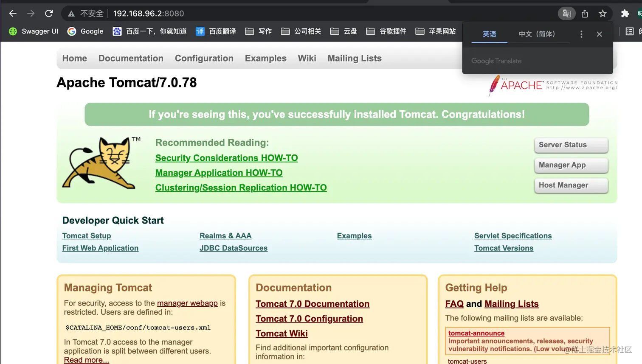642x364 pixels.
Task: Open the 谷歌插件 bookmark folder
Action: [386, 31]
